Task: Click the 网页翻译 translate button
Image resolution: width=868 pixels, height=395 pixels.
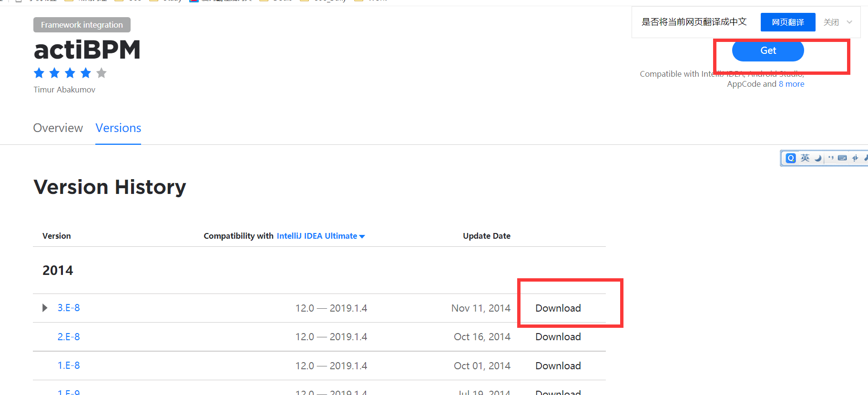Action: (x=788, y=22)
